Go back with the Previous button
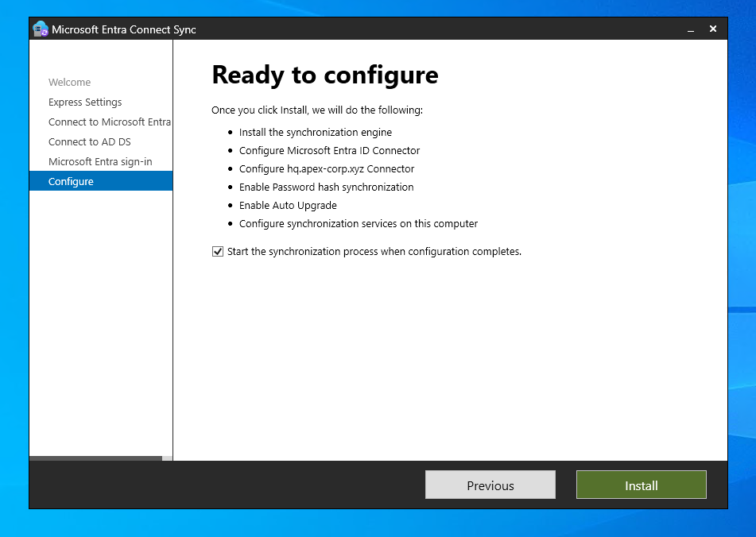Image resolution: width=756 pixels, height=537 pixels. pyautogui.click(x=490, y=485)
